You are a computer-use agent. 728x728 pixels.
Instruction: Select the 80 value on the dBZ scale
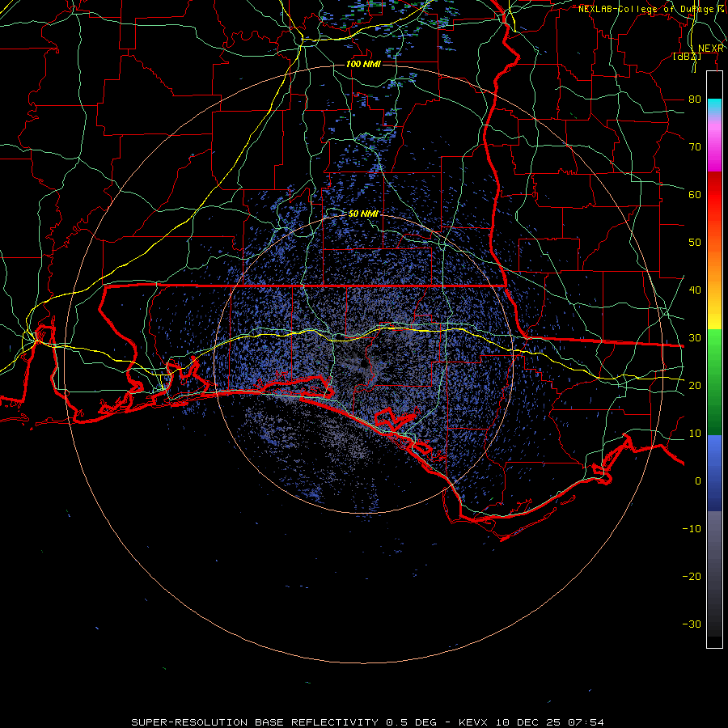(695, 99)
